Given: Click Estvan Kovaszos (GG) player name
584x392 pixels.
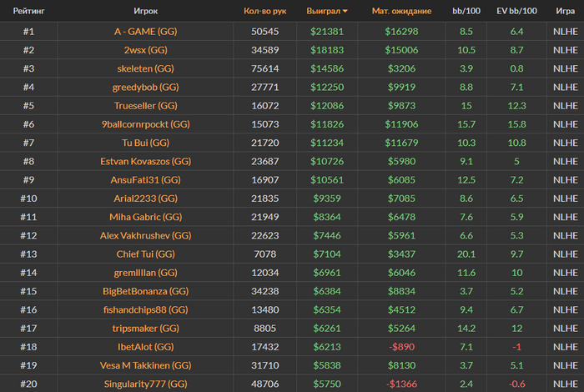Looking at the screenshot, I should pos(153,161).
